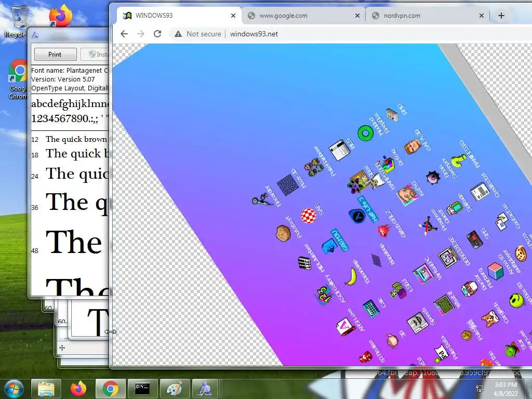Open the green smiley face icon
This screenshot has height=399, width=532.
point(516,301)
